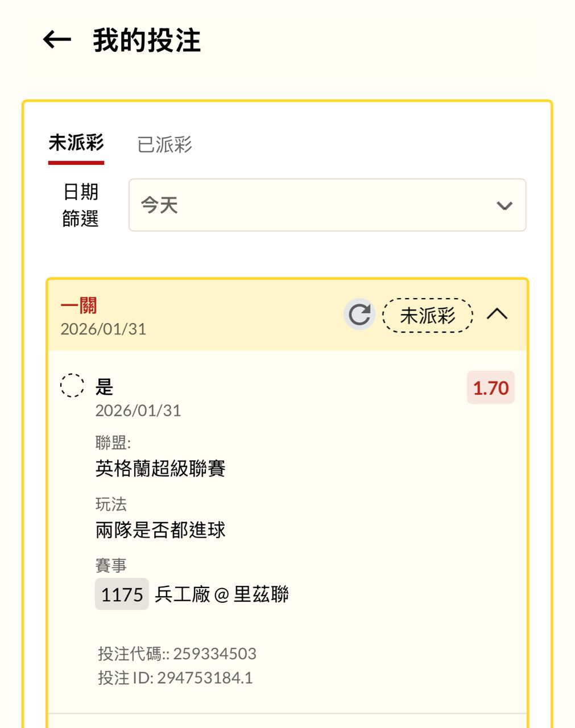Select the 1175 match code badge
This screenshot has height=728, width=575.
[122, 594]
